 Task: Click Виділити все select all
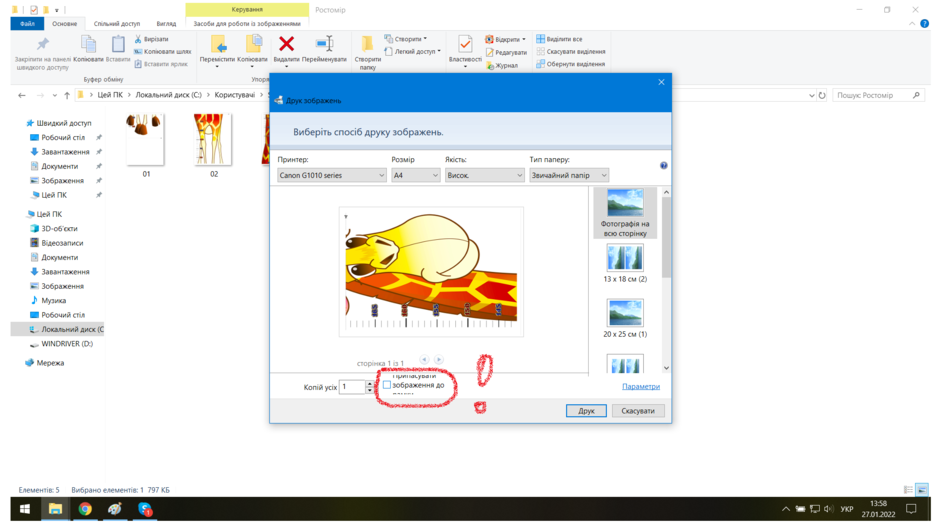(x=559, y=39)
